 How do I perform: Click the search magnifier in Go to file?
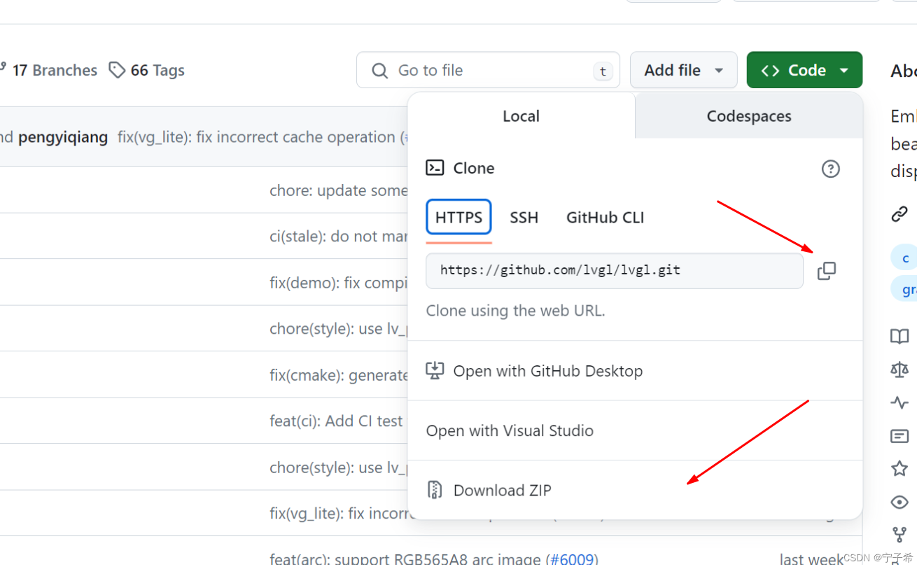(379, 71)
